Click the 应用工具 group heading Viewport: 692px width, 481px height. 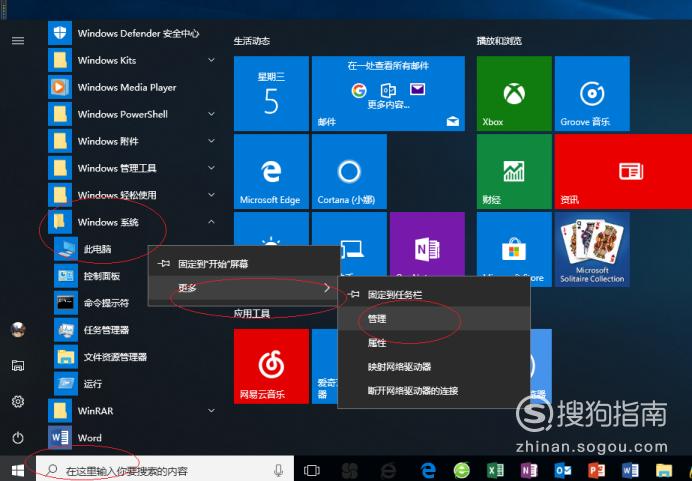pyautogui.click(x=252, y=313)
